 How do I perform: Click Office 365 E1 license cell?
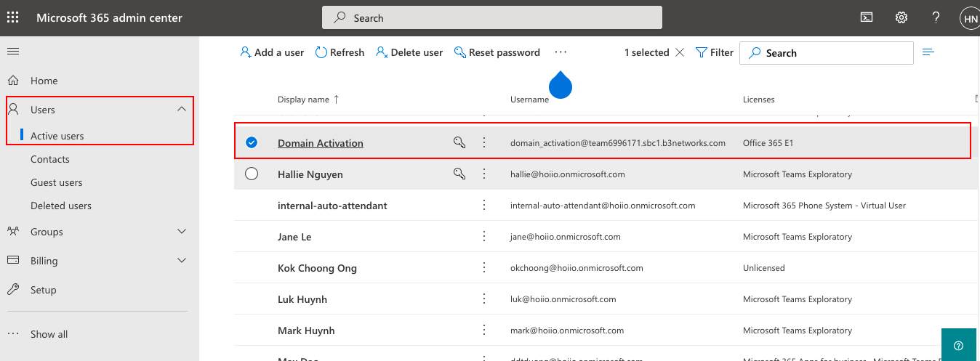(x=768, y=143)
